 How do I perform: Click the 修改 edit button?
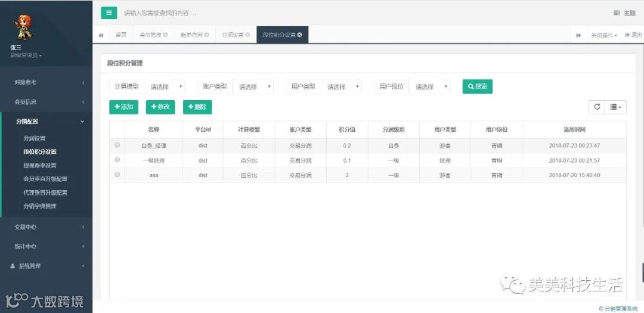pyautogui.click(x=160, y=107)
